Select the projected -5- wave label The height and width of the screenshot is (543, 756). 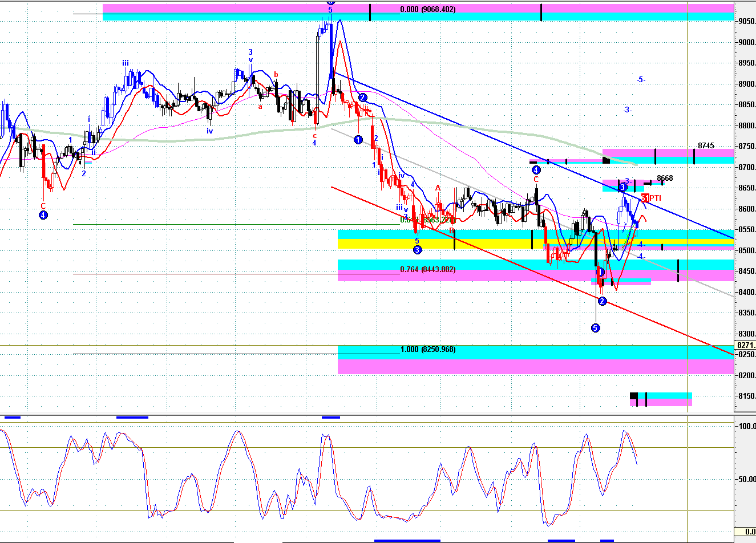641,80
